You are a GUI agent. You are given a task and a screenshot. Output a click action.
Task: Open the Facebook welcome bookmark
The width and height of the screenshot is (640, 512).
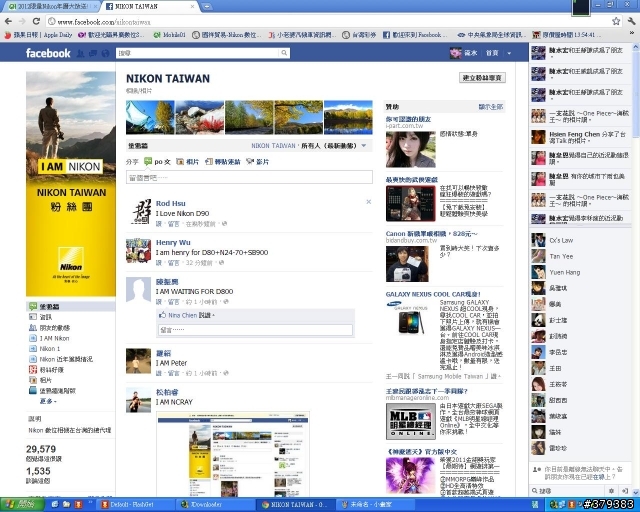coord(415,35)
